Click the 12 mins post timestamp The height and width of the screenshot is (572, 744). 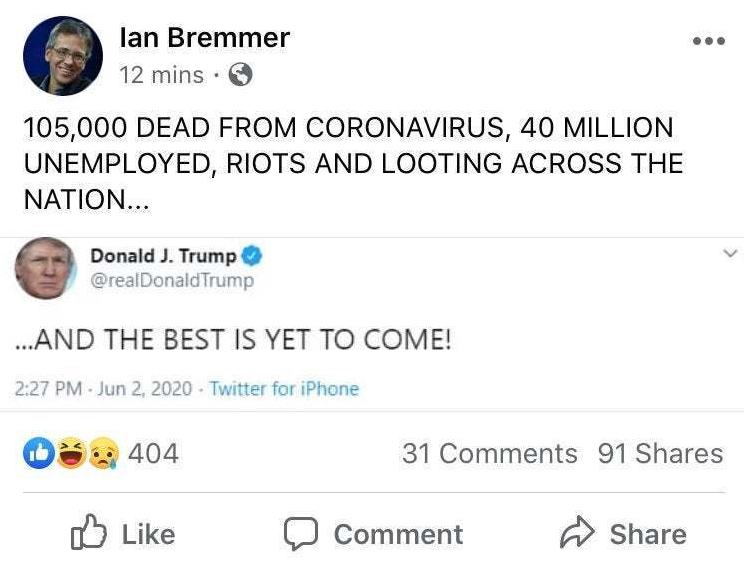161,75
